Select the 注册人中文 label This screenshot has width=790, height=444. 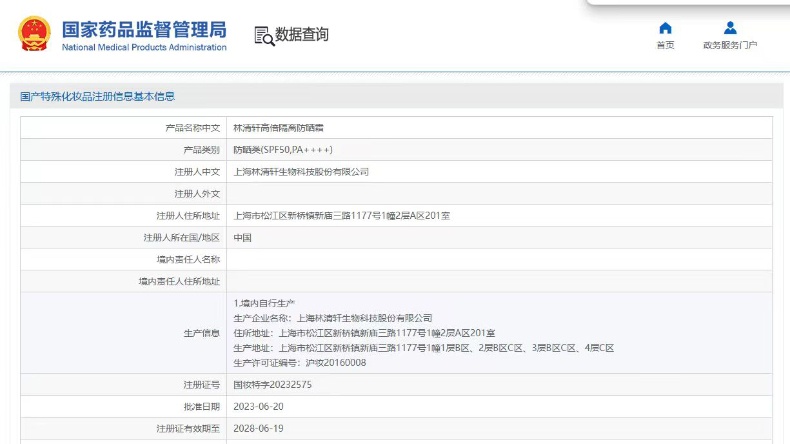[198, 172]
